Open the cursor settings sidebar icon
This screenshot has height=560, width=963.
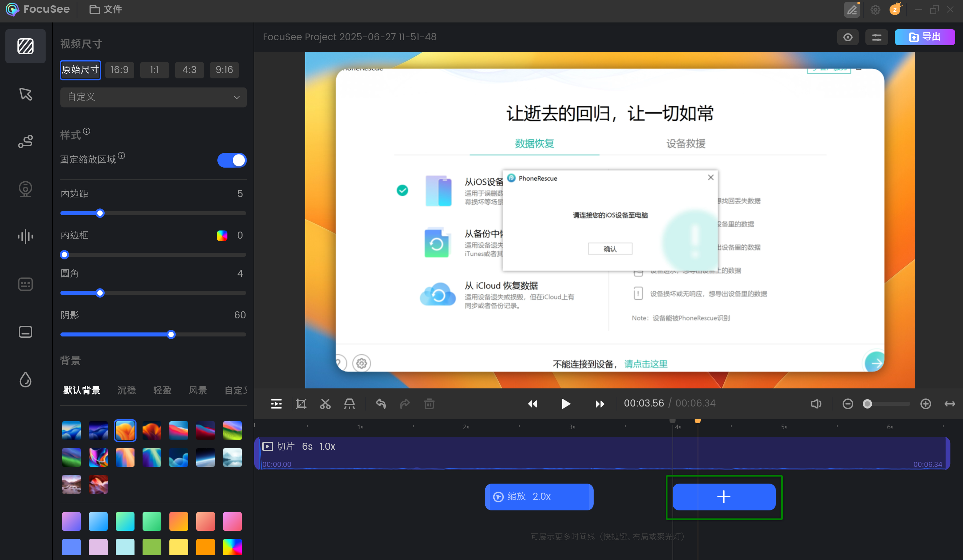25,94
